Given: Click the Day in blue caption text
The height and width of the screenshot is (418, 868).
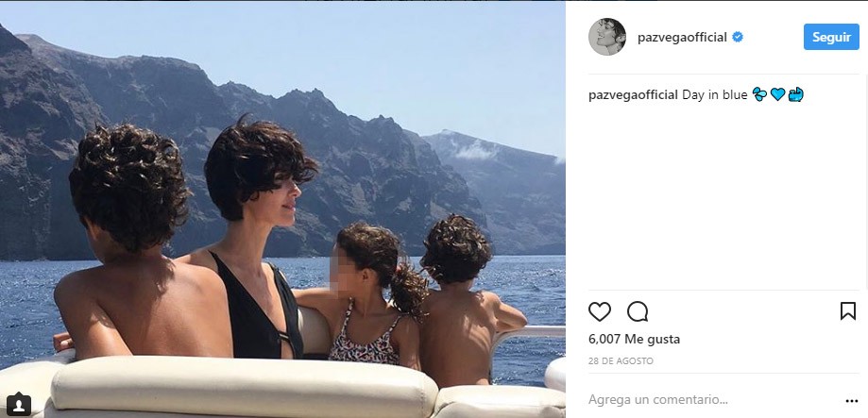Looking at the screenshot, I should click(x=715, y=94).
